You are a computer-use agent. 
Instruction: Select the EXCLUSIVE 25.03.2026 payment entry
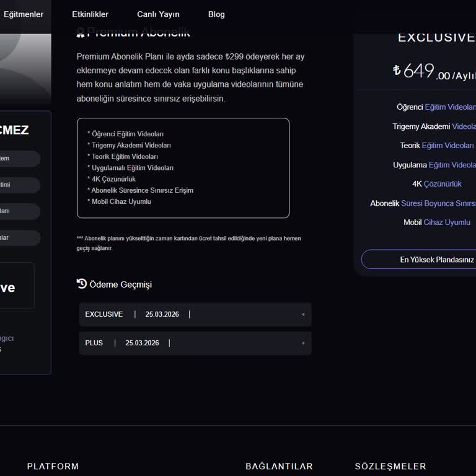(x=195, y=314)
